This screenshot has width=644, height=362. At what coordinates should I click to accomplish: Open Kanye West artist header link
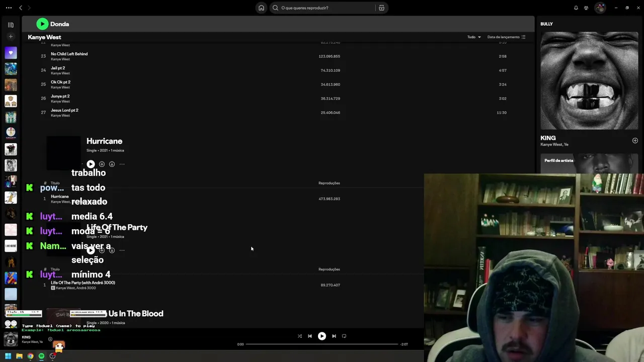pyautogui.click(x=44, y=37)
